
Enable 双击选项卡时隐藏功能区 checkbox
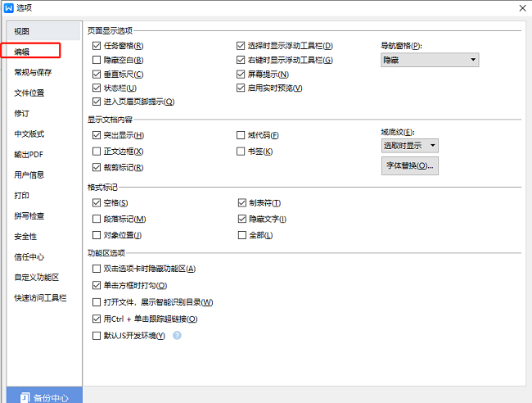click(97, 269)
